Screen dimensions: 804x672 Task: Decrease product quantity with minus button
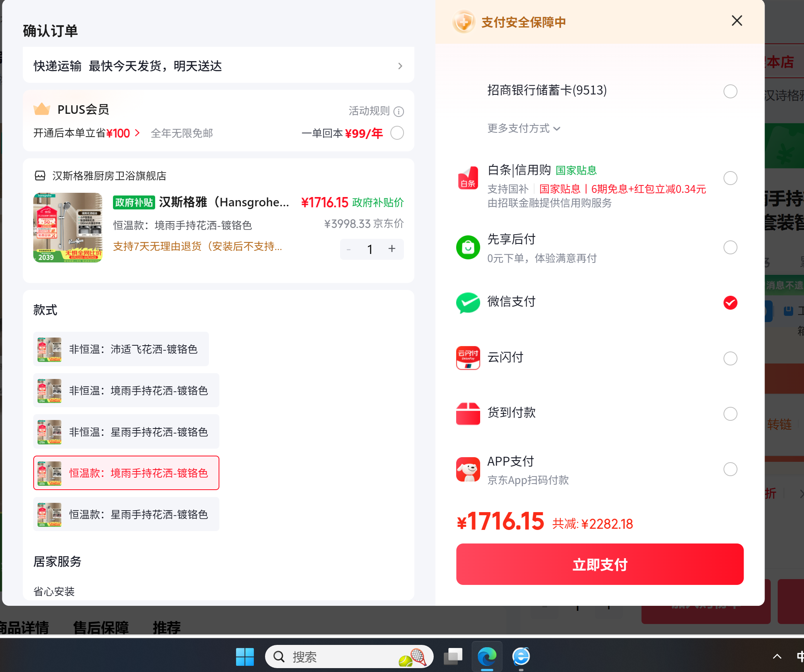(x=349, y=249)
